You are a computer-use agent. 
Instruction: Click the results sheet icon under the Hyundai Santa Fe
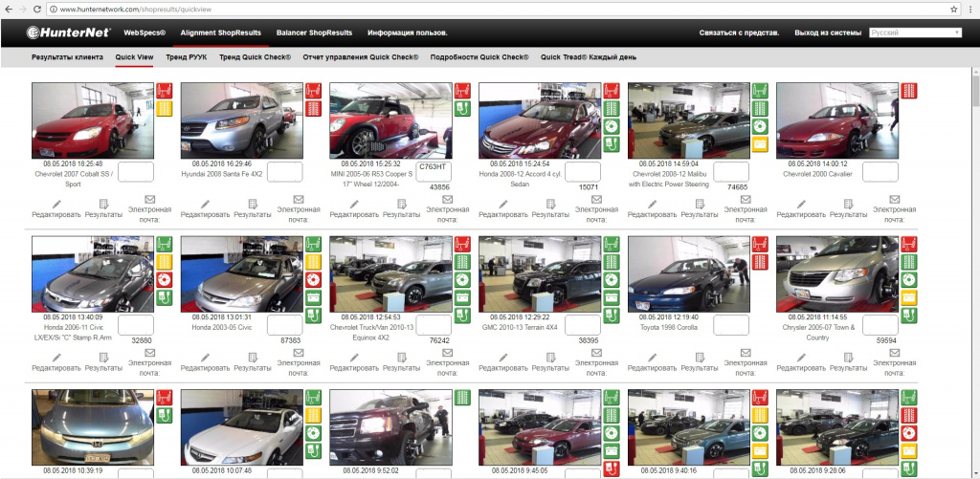(x=253, y=204)
